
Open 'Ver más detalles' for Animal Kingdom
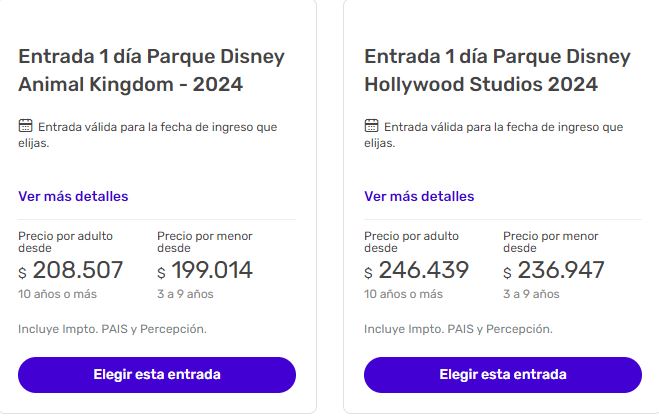[x=73, y=196]
